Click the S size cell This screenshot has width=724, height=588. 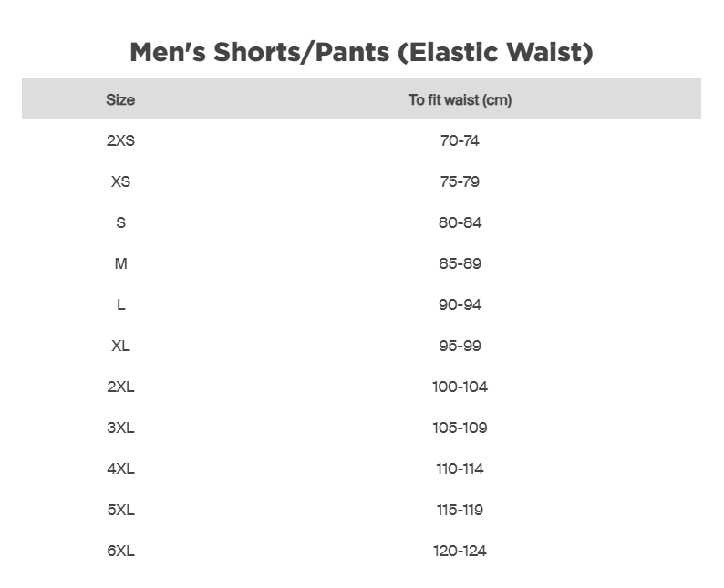[120, 222]
